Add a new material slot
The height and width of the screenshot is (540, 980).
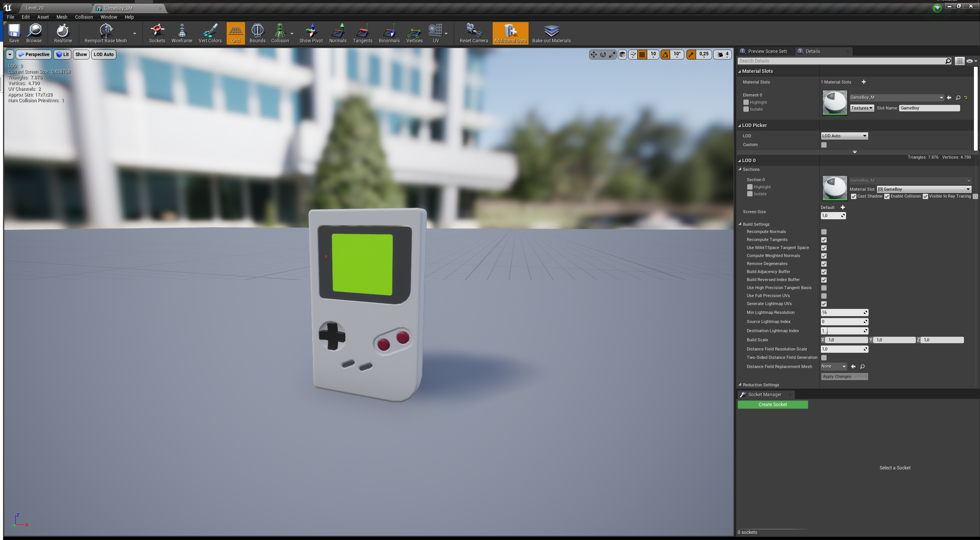click(x=864, y=82)
